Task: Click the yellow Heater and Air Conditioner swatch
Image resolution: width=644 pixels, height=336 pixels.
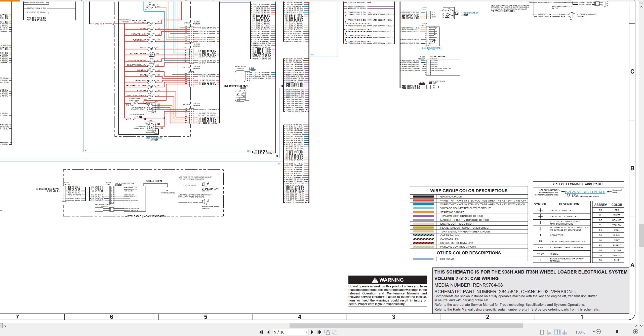Action: [x=423, y=228]
